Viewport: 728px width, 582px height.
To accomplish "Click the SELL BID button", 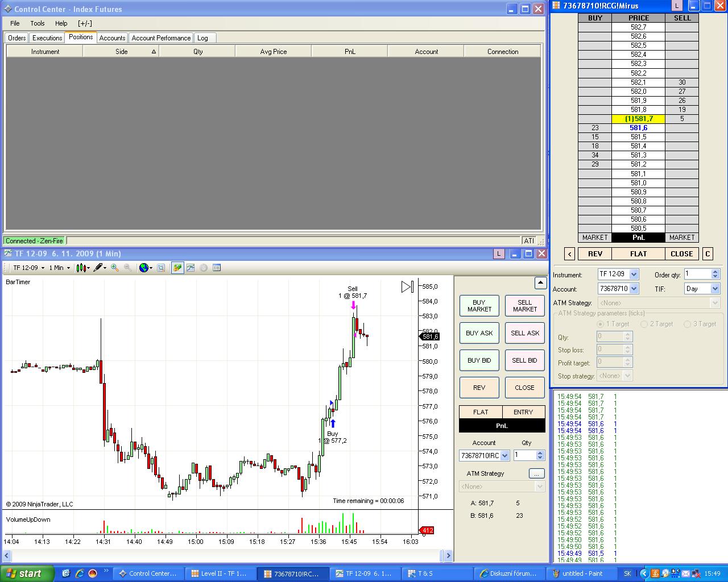I will click(x=525, y=360).
